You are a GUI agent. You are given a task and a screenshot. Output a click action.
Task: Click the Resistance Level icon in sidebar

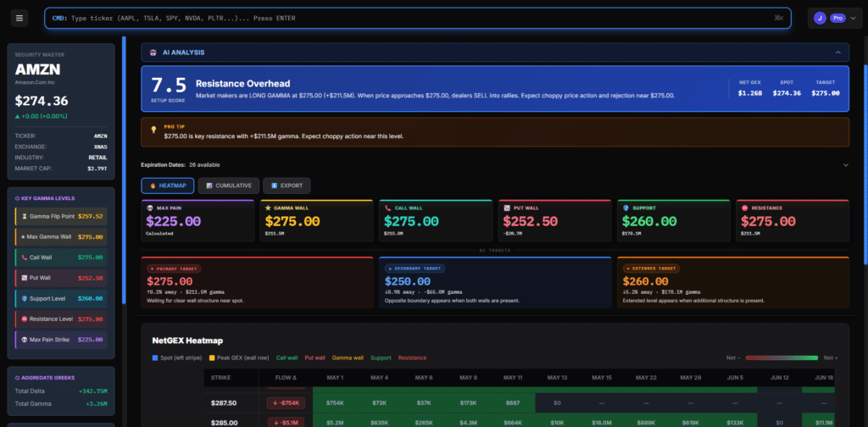pos(23,319)
